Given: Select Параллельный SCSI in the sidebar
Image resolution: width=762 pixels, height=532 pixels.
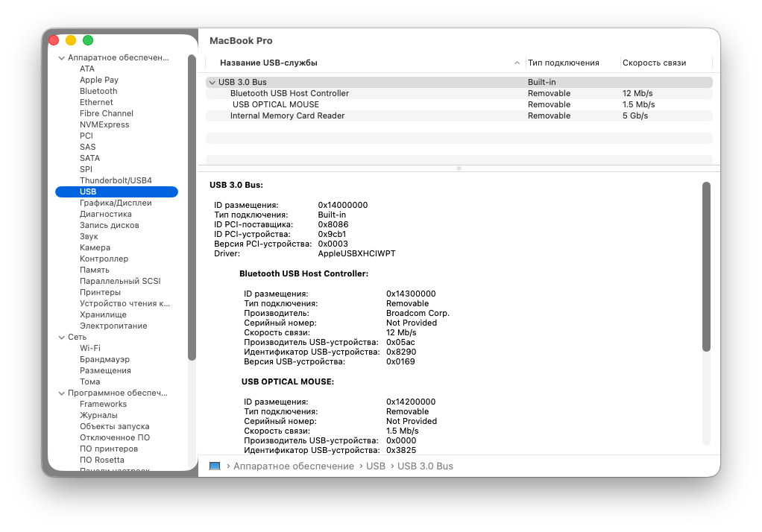Looking at the screenshot, I should [x=120, y=282].
